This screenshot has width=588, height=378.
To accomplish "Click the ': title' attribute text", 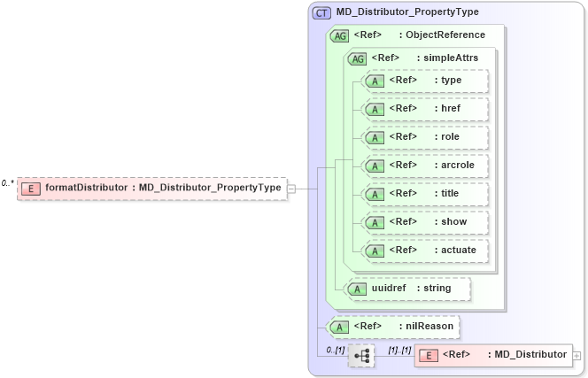I will click(446, 193).
